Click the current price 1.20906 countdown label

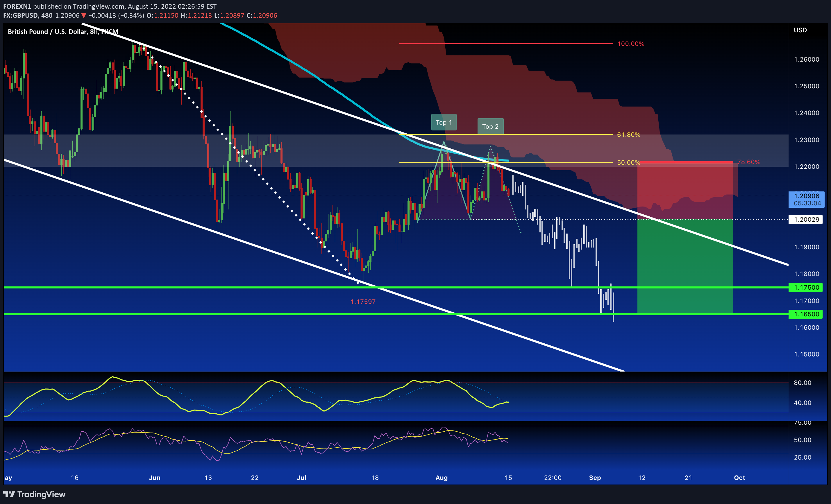(806, 200)
